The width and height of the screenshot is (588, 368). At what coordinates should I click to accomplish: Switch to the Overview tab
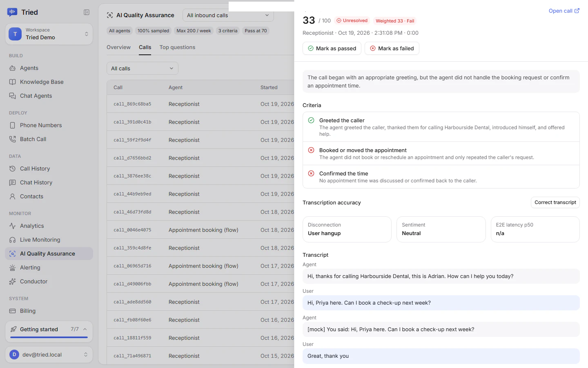point(119,47)
